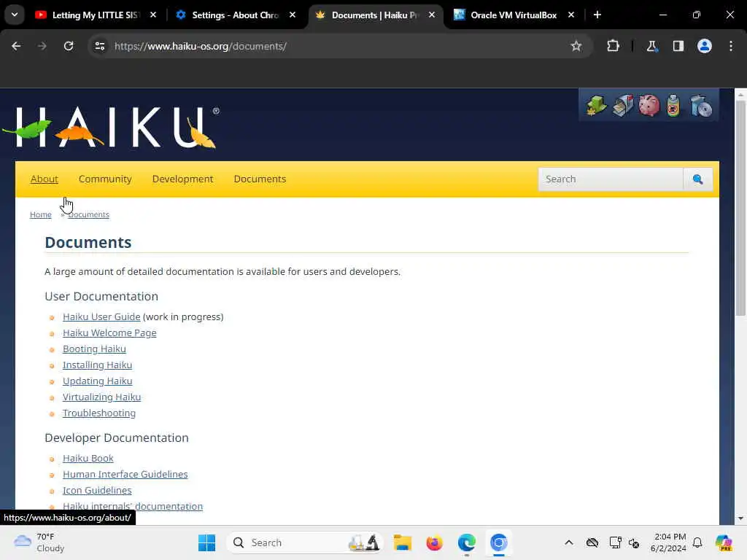The height and width of the screenshot is (560, 747).
Task: Open Chrome Labs flask icon
Action: tap(651, 46)
